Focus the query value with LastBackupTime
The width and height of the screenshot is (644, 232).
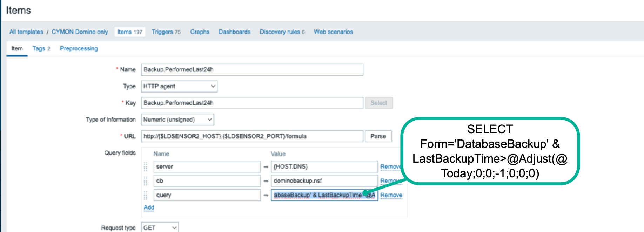(x=324, y=195)
